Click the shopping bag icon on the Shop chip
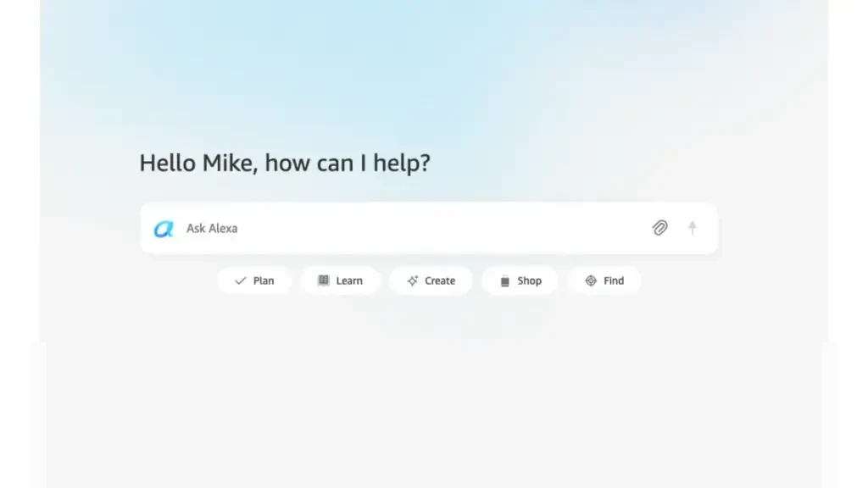 pyautogui.click(x=505, y=281)
